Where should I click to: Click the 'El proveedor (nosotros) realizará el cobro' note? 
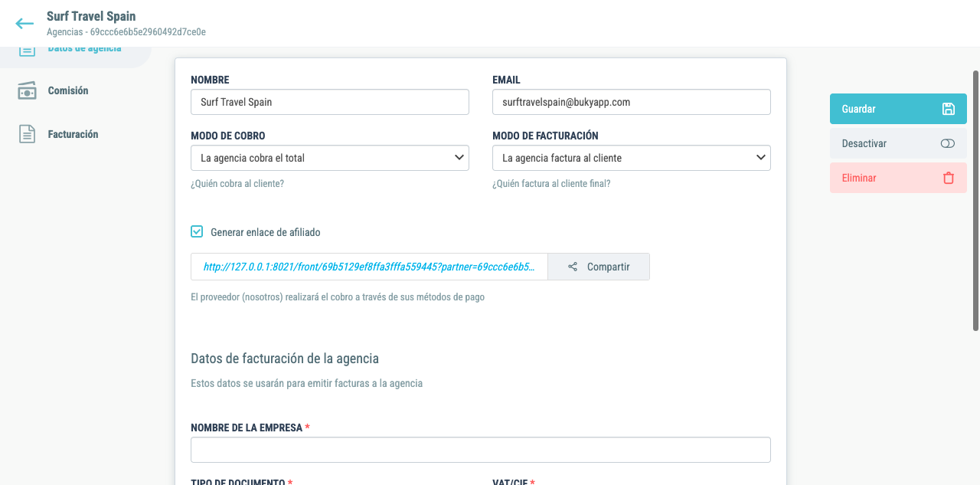coord(338,297)
